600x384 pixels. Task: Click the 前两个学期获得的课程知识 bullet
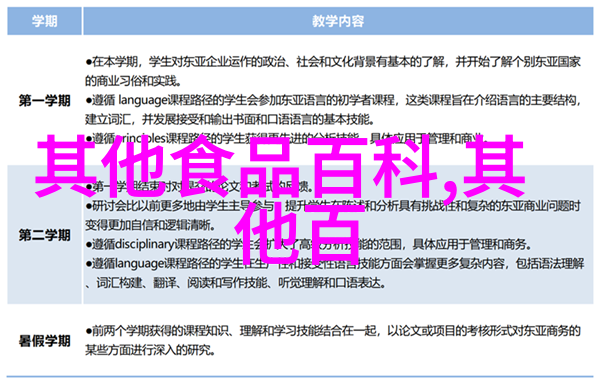pos(333,331)
